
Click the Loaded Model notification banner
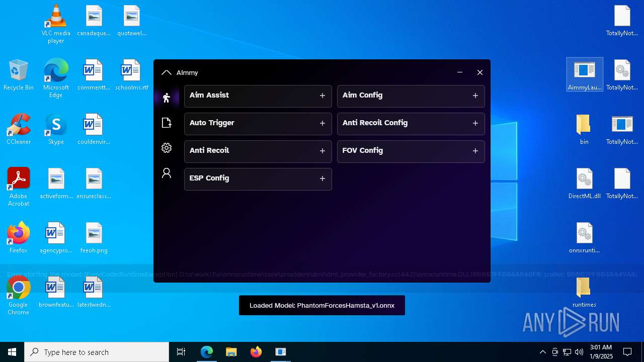322,305
